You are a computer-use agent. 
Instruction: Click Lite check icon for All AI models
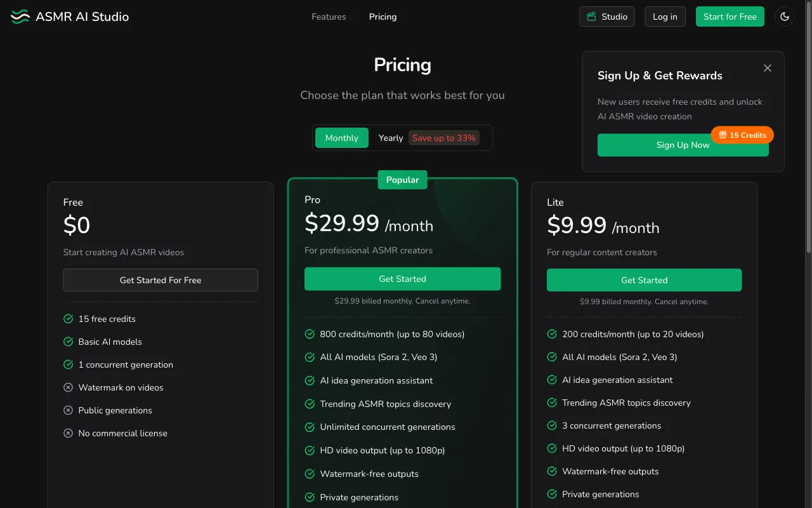(552, 357)
